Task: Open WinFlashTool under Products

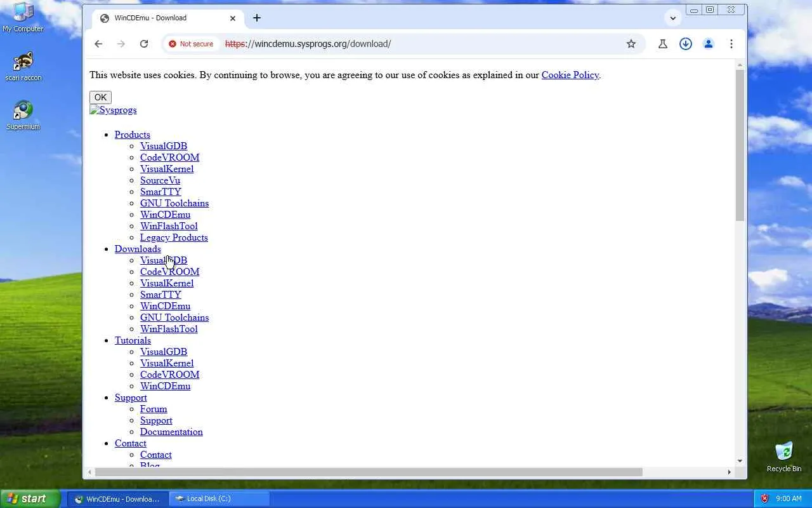Action: 169,226
